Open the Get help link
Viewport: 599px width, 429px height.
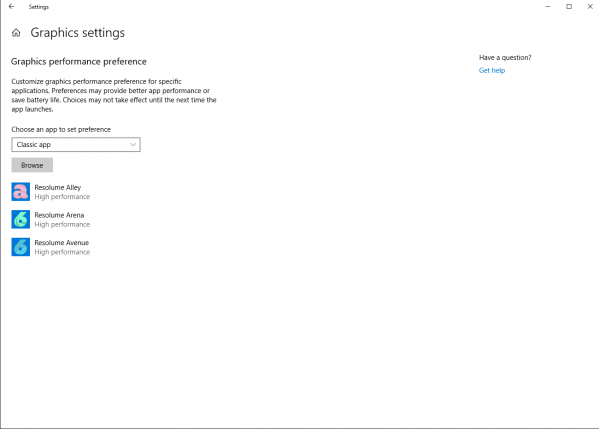tap(492, 70)
